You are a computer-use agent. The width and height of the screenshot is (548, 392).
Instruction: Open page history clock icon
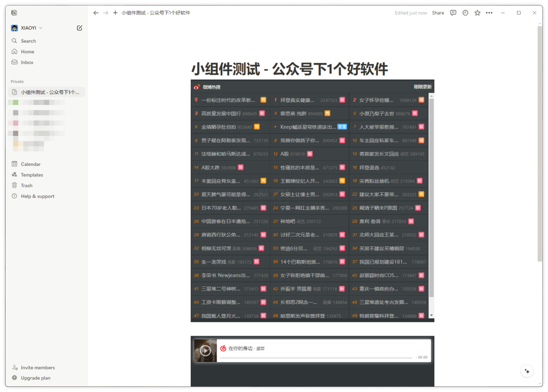465,13
